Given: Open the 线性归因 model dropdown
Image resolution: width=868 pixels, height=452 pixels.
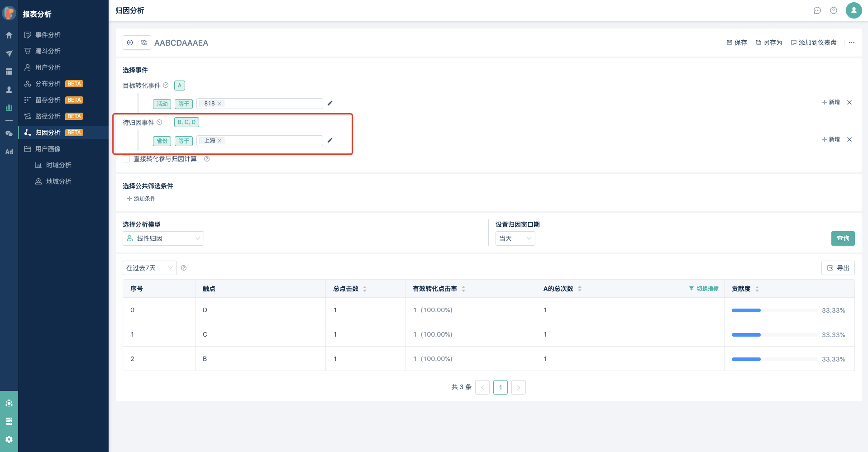Looking at the screenshot, I should point(163,238).
